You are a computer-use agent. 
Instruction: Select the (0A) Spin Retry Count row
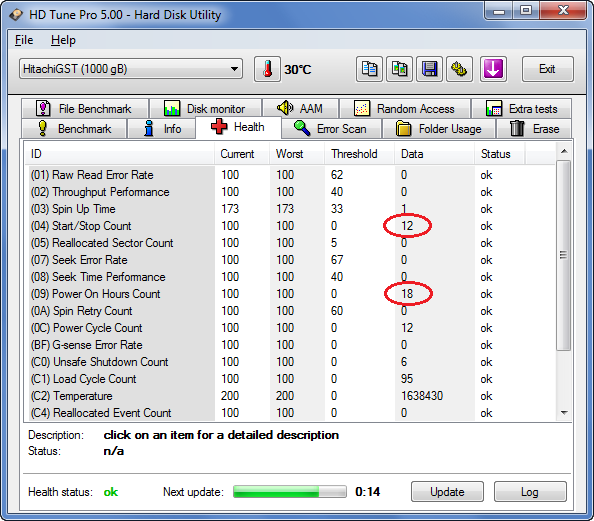click(290, 311)
